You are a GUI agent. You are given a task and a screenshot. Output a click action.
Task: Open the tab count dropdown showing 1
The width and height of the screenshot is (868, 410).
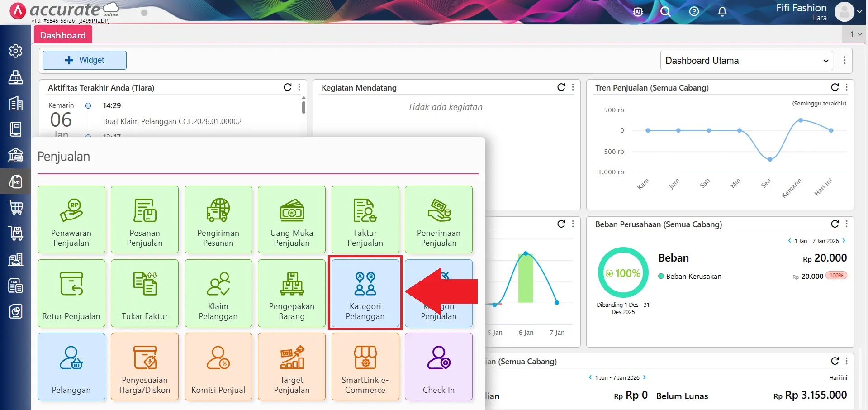tap(855, 34)
